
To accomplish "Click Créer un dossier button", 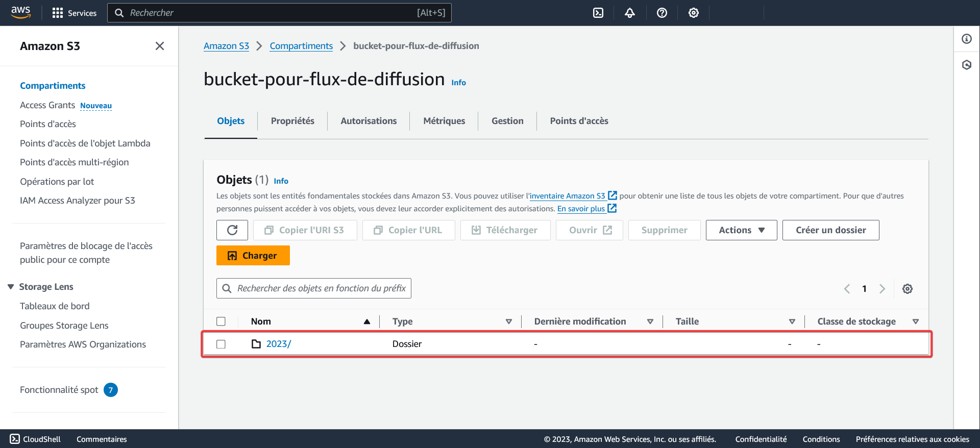I will tap(831, 230).
